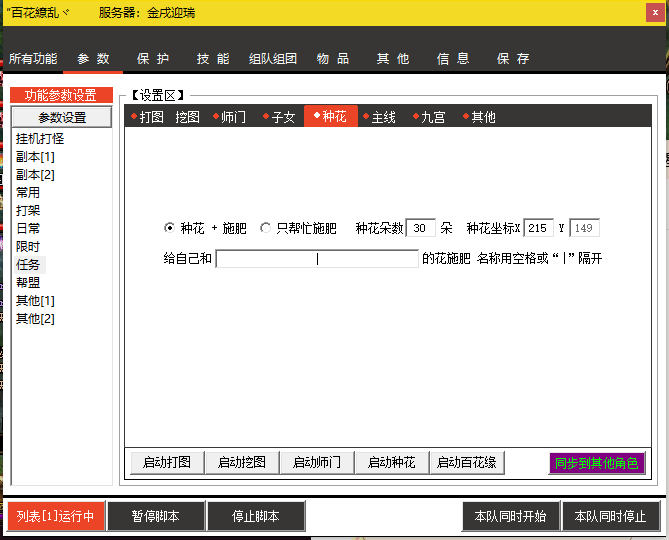Select 其他[1] in the sidebar
This screenshot has height=540, width=669.
(x=35, y=301)
